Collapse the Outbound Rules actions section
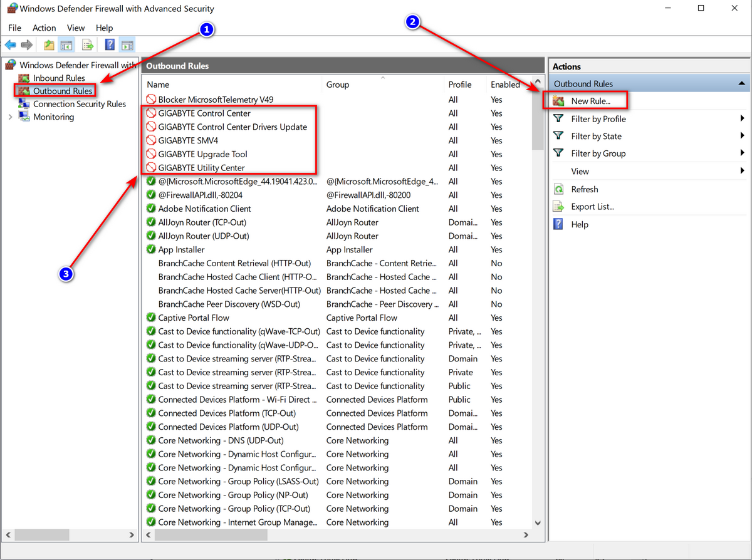This screenshot has width=752, height=560. coord(741,83)
